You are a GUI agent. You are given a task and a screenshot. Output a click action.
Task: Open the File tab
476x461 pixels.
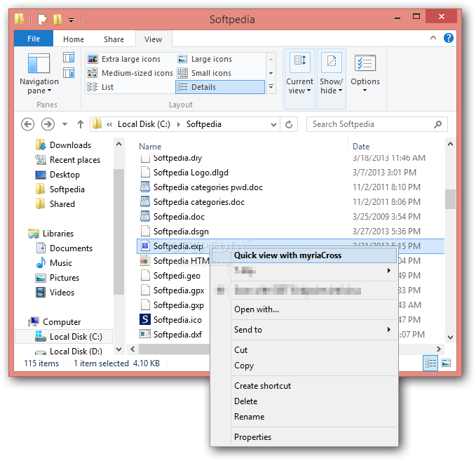(x=34, y=39)
